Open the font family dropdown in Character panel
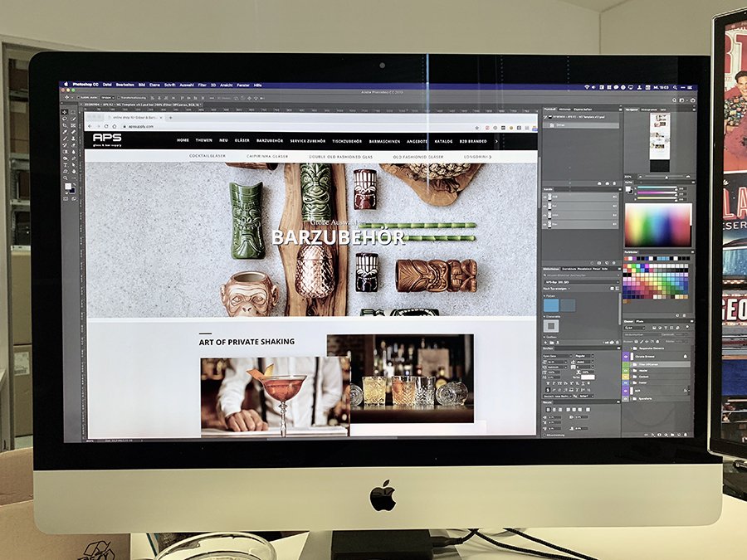 click(555, 355)
